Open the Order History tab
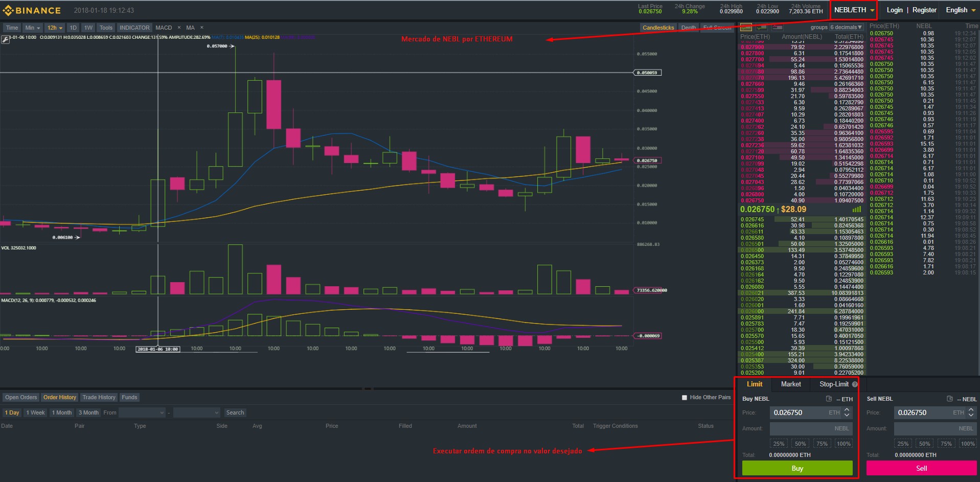Viewport: 980px width, 482px height. [60, 397]
